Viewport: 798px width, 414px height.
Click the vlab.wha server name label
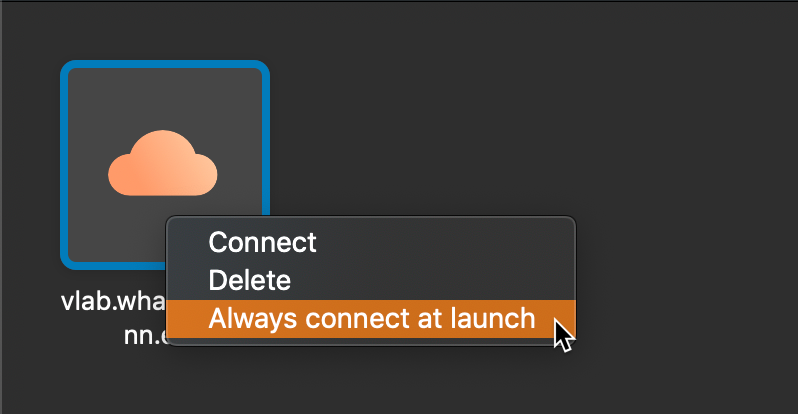coord(113,301)
